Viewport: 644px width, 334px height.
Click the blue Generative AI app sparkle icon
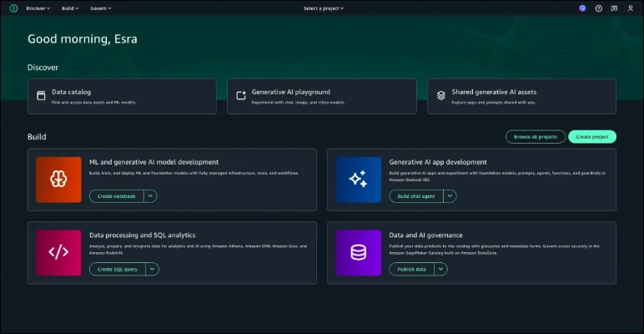[358, 180]
